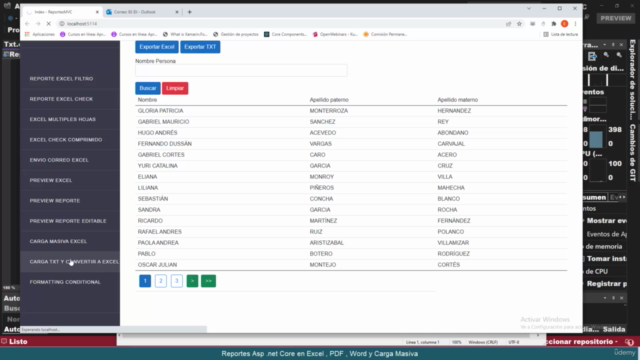Open the Comisión Permane... bookmark

tap(385, 34)
